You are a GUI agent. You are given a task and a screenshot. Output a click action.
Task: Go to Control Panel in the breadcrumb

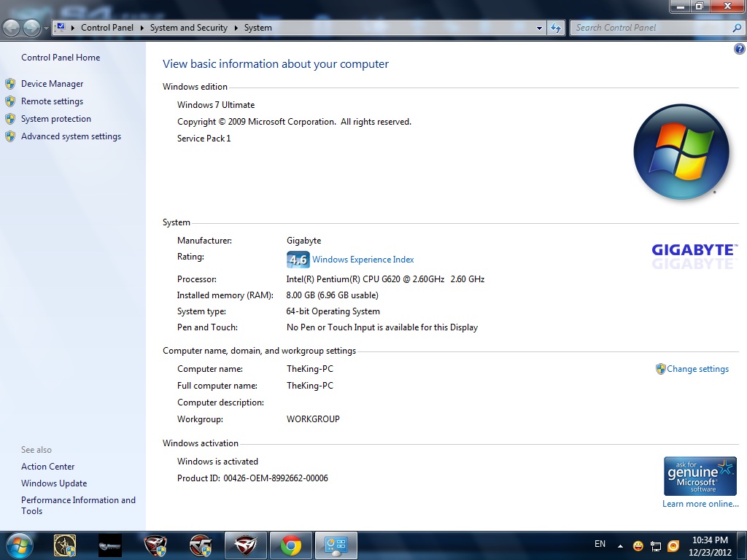107,28
